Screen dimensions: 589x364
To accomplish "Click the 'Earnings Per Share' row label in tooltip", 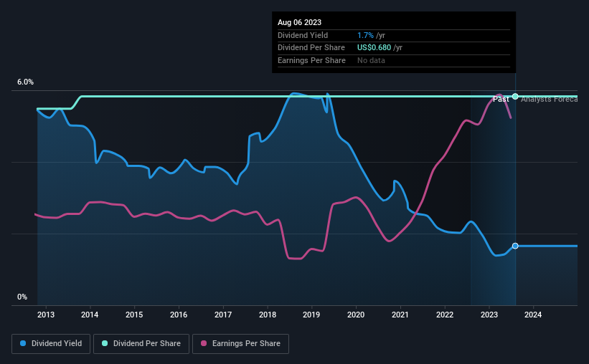I will (x=311, y=60).
